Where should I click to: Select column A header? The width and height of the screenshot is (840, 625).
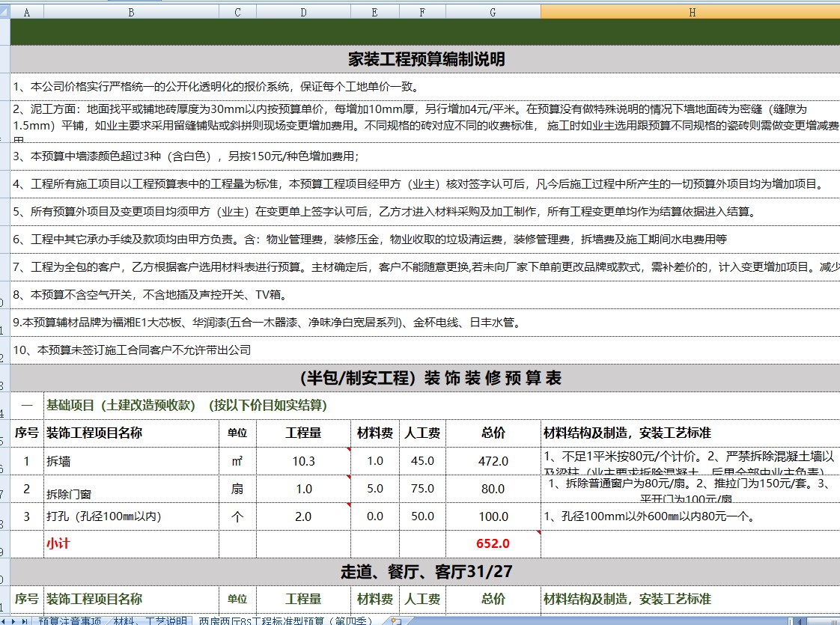pos(27,12)
